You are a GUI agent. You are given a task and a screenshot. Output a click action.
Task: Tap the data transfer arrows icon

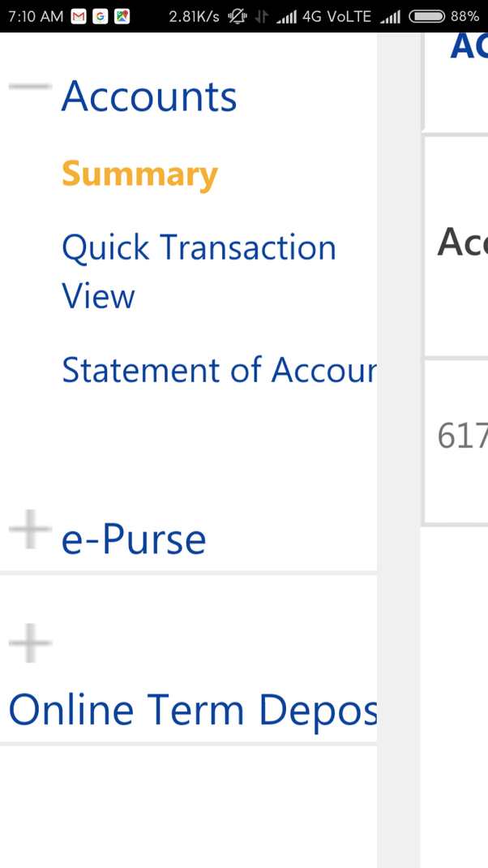point(262,16)
